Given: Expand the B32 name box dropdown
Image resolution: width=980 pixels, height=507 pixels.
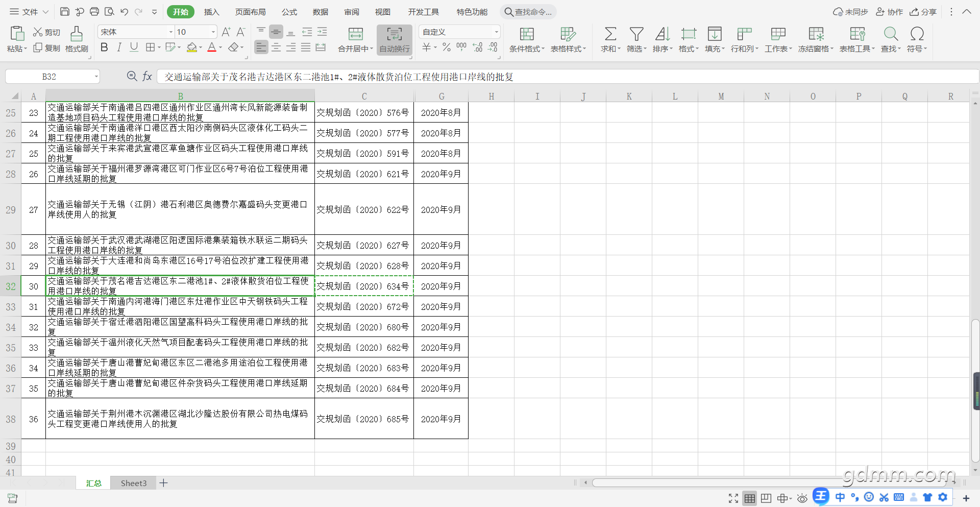Looking at the screenshot, I should tap(96, 77).
